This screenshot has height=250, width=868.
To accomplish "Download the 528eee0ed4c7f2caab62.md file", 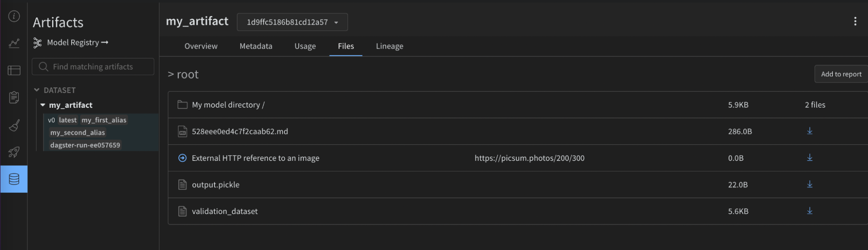I will click(809, 131).
